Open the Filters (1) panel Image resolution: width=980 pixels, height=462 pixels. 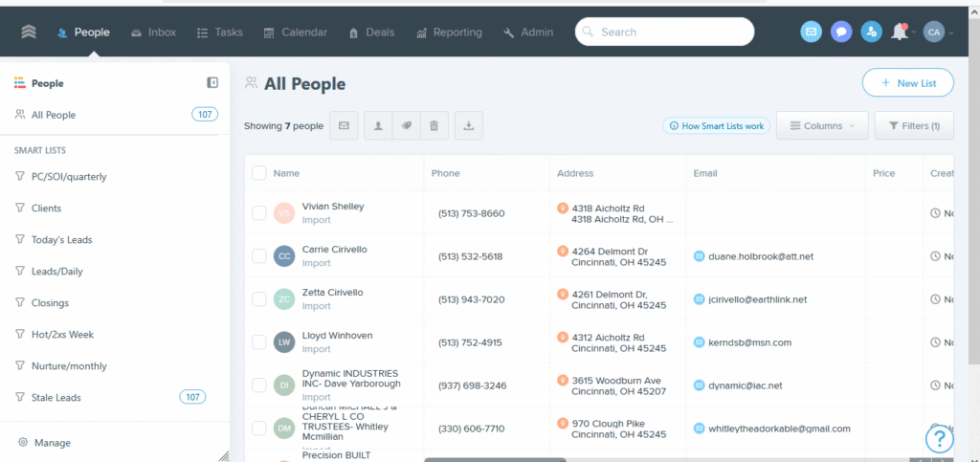click(914, 125)
